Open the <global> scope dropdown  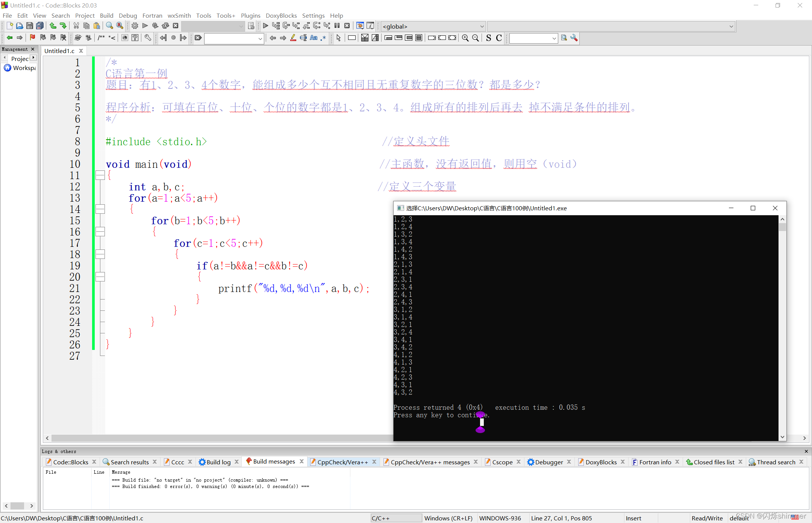(433, 26)
